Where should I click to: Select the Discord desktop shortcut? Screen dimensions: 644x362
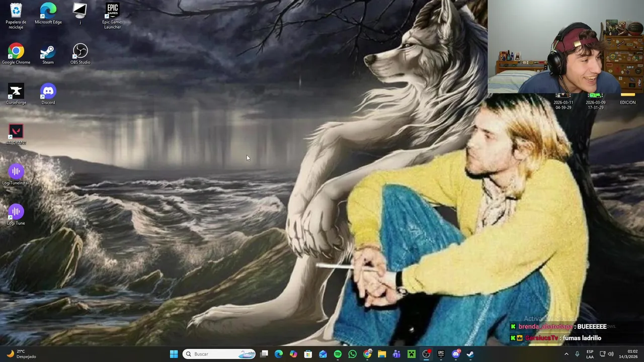point(48,95)
